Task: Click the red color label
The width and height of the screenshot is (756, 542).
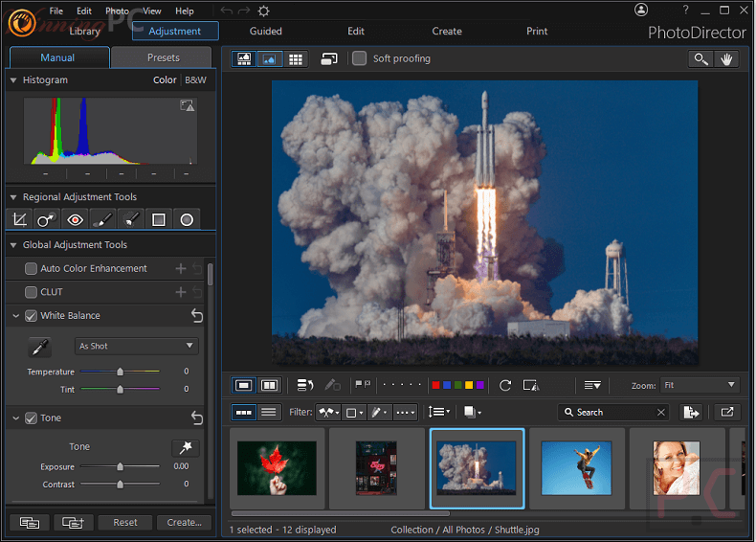Action: 435,385
